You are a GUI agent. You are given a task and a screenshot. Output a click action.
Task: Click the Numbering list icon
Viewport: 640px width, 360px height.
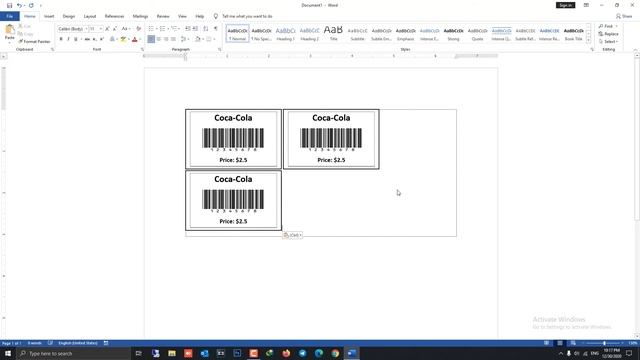(162, 29)
